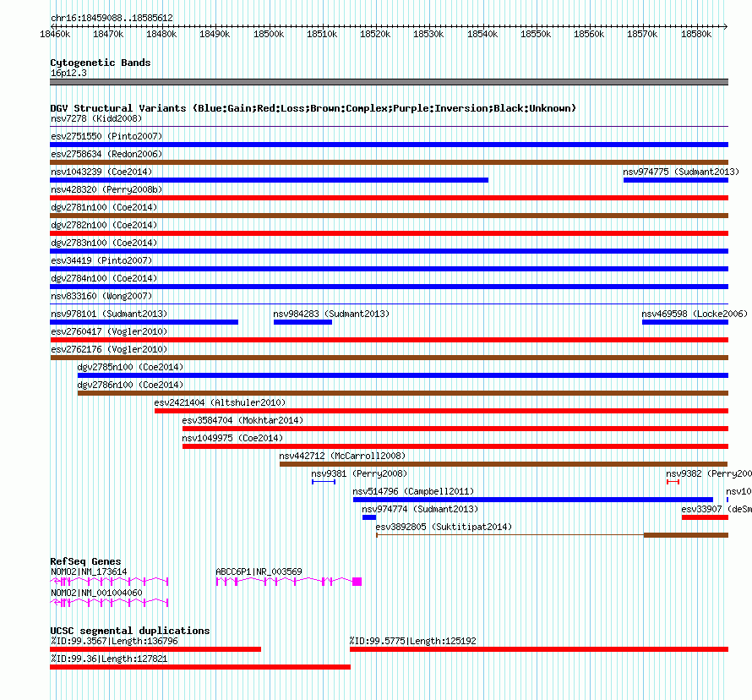Viewport: 752px width, 700px height.
Task: Click the nsv1049975 (Coe2014) label
Action: click(x=232, y=438)
